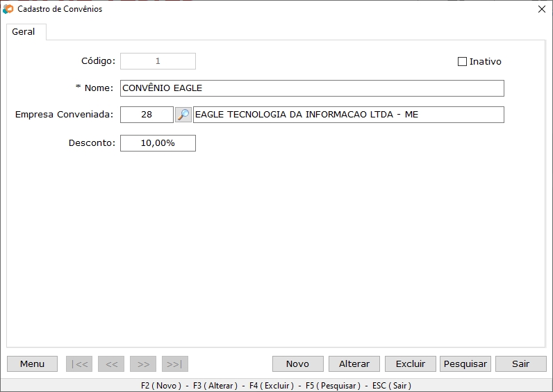This screenshot has height=392, width=553.
Task: Click the Desconto field showing 10,00%
Action: point(158,143)
